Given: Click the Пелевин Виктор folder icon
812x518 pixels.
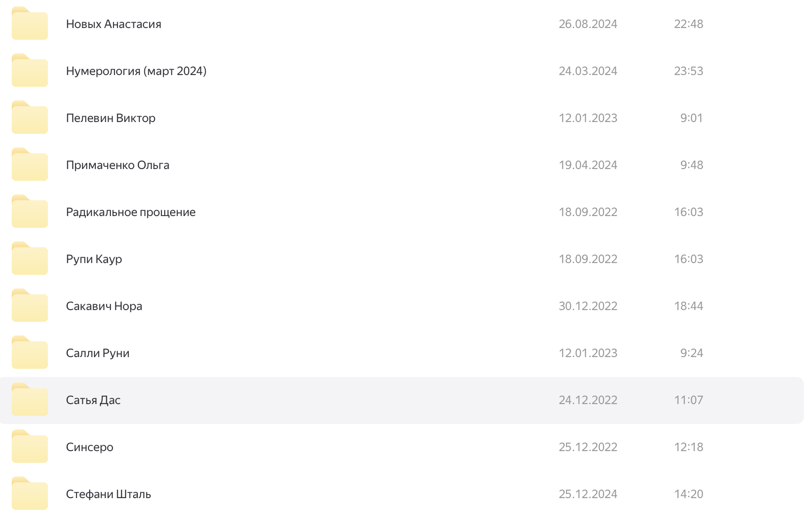Looking at the screenshot, I should pyautogui.click(x=30, y=118).
